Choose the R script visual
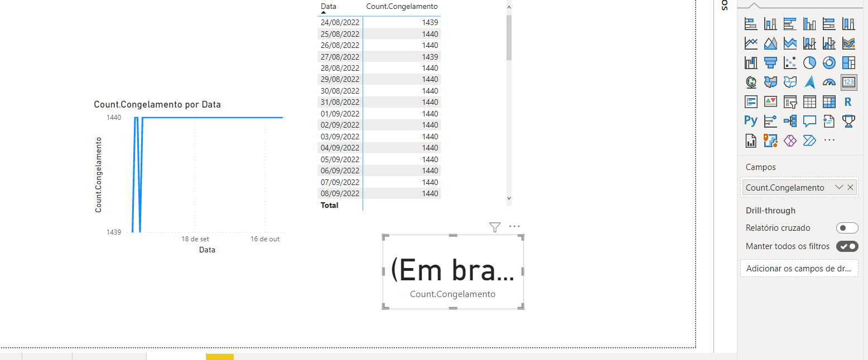Viewport: 868px width, 360px height. (x=848, y=102)
